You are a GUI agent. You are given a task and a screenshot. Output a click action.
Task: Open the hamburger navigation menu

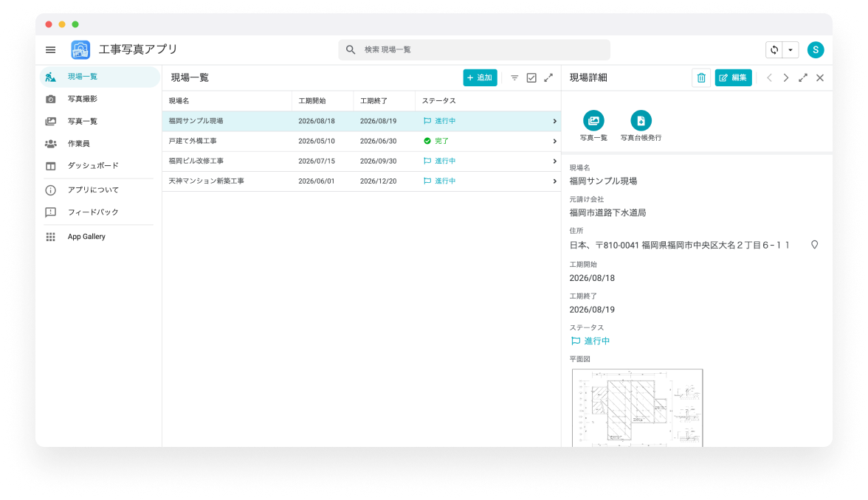50,50
